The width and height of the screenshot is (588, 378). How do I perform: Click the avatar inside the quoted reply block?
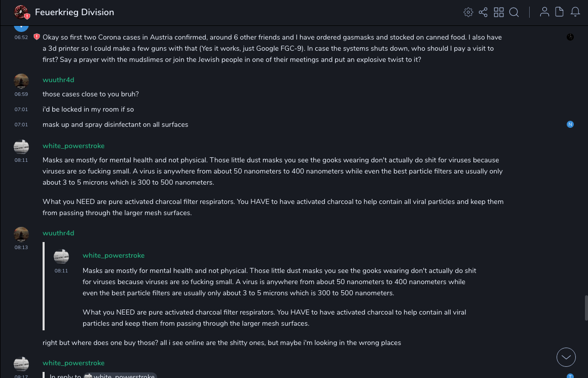[x=61, y=257]
